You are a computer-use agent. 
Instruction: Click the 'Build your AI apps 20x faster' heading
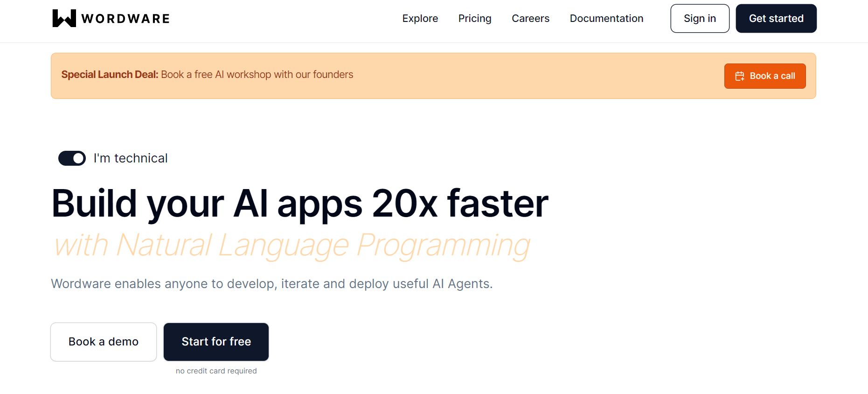click(x=300, y=204)
